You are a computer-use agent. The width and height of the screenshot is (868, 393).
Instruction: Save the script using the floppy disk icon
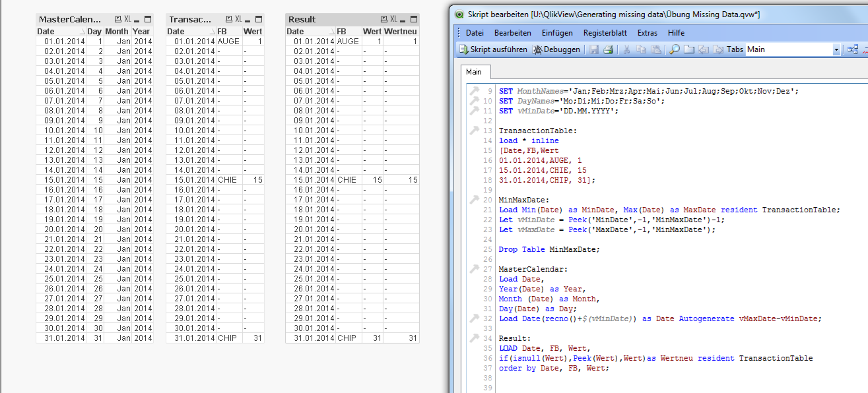tap(594, 49)
